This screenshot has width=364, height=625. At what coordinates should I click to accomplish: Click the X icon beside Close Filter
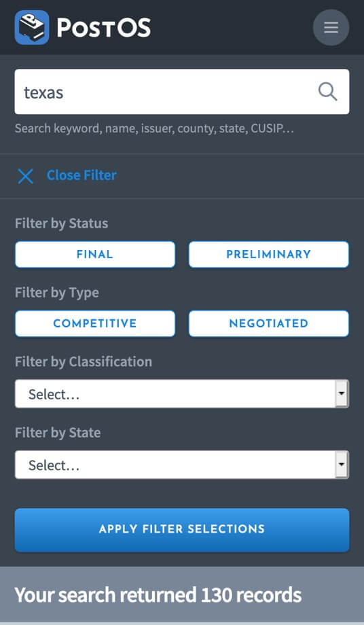[26, 176]
